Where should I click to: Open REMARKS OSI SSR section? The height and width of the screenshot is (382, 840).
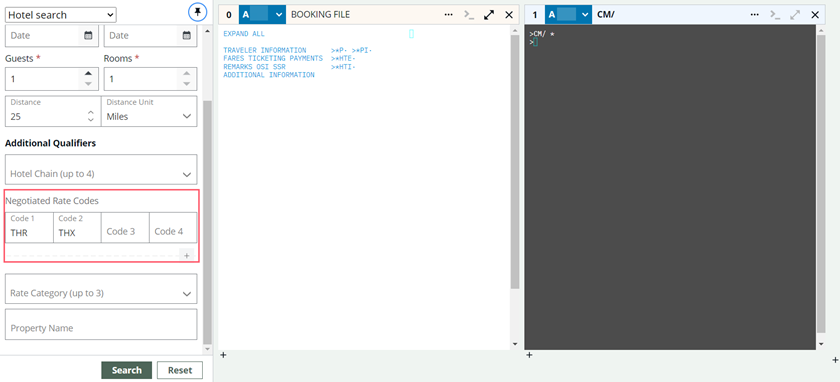coord(254,67)
